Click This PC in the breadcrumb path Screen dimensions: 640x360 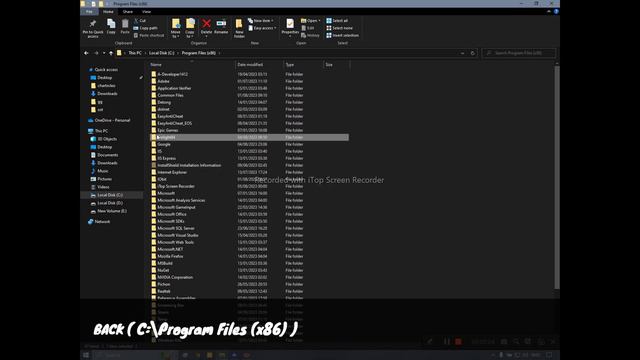point(135,53)
